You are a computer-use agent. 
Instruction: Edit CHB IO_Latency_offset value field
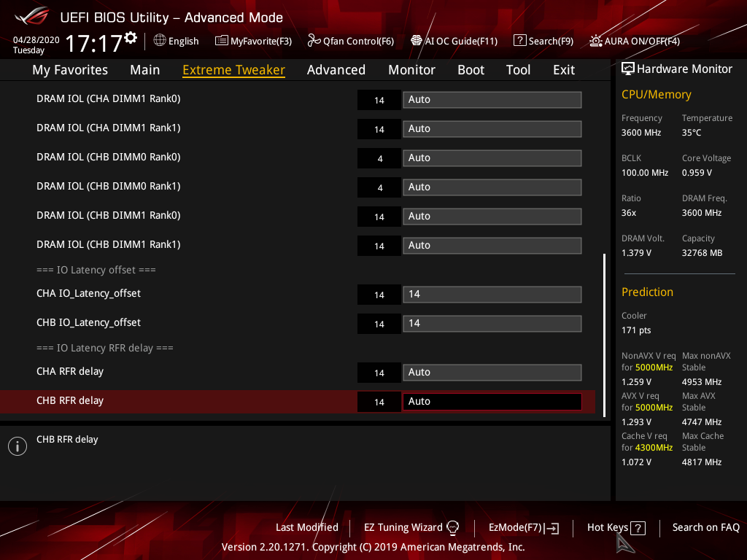point(492,324)
